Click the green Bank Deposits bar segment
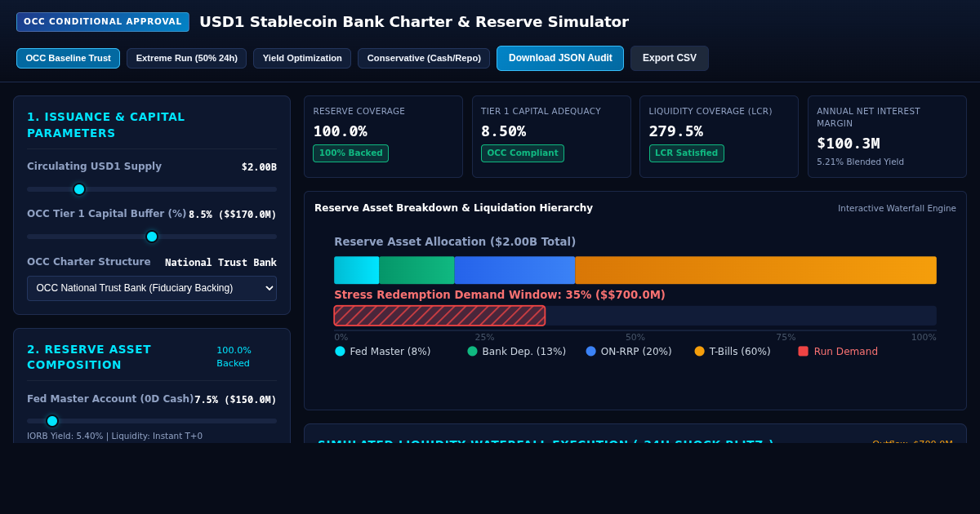 click(416, 270)
